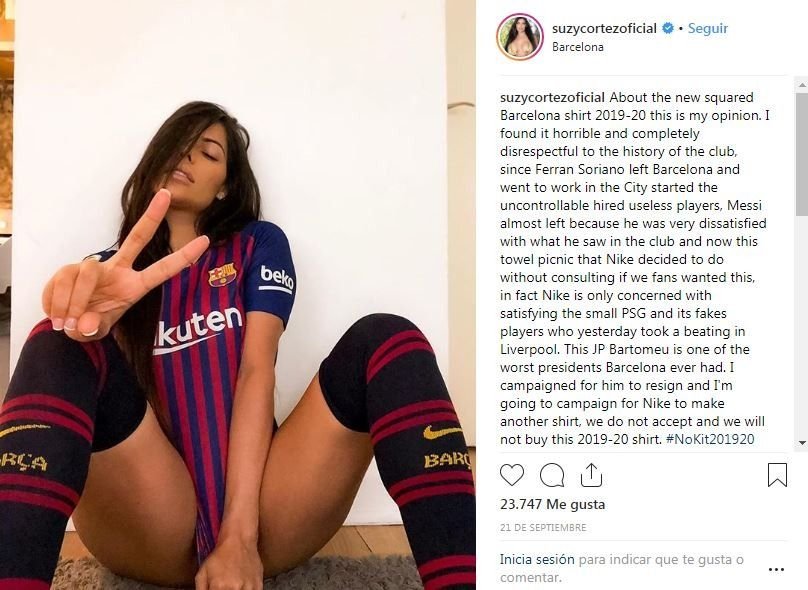Follow the account with Seguir
The height and width of the screenshot is (590, 808).
coord(708,28)
